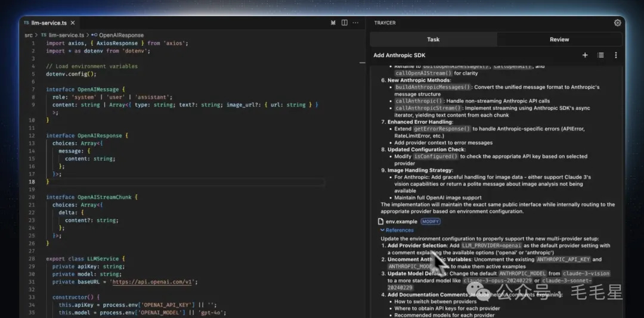Click the TRAYCER panel header label
The width and height of the screenshot is (644, 318).
pyautogui.click(x=385, y=23)
